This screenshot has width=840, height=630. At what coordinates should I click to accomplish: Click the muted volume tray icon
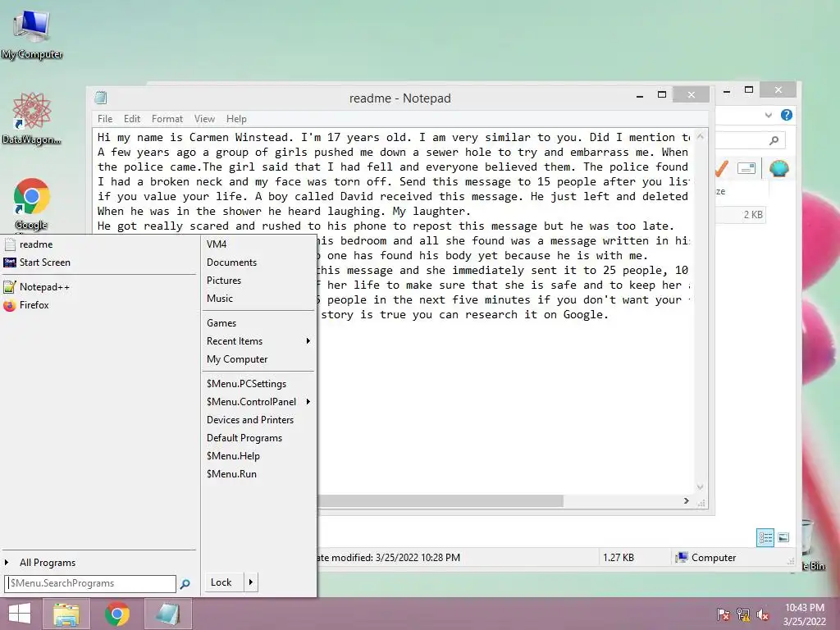763,614
